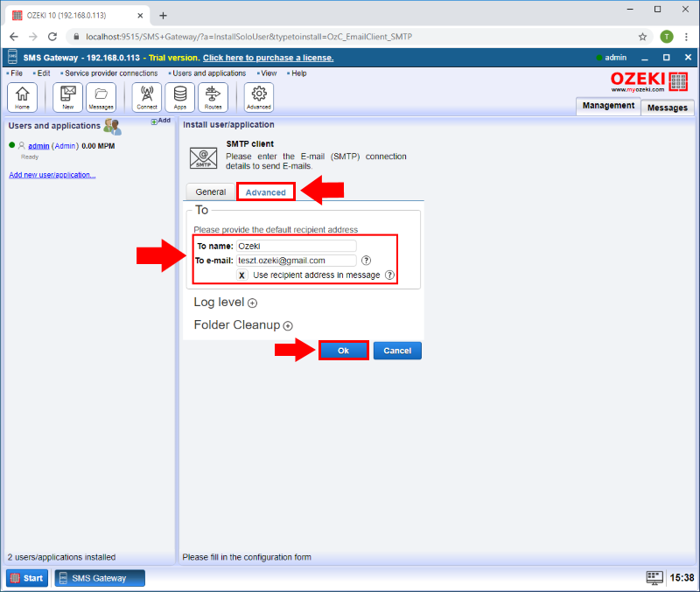Click the help icon beside Use recipient address
Screen dimensions: 700x592
[389, 275]
